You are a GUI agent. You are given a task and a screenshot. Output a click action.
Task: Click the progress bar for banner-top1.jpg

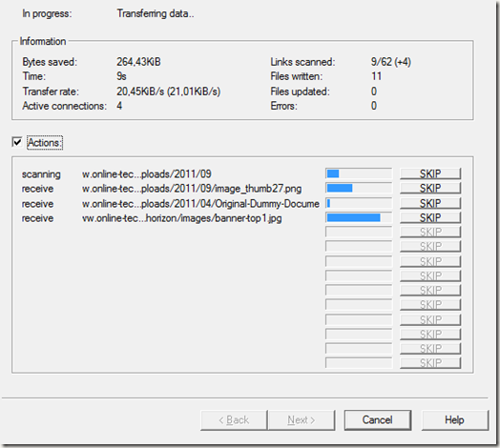pos(359,217)
